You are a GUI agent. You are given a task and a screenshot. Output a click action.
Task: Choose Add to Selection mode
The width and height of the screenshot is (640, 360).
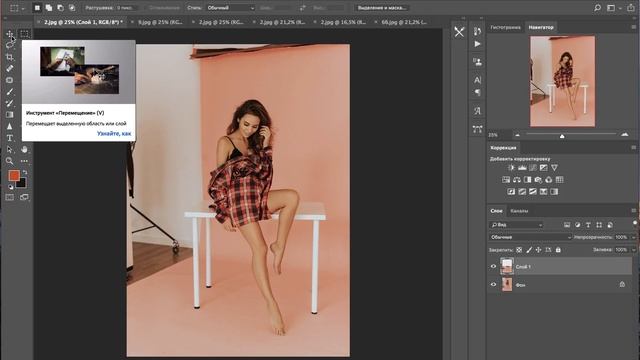pyautogui.click(x=49, y=8)
